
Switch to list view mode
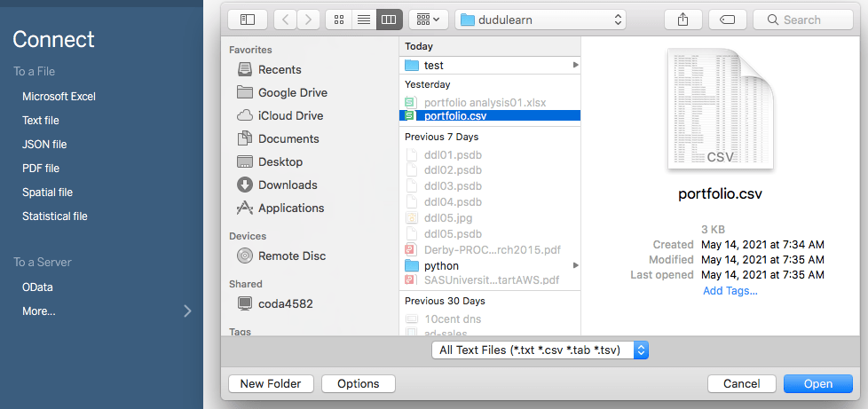click(363, 19)
